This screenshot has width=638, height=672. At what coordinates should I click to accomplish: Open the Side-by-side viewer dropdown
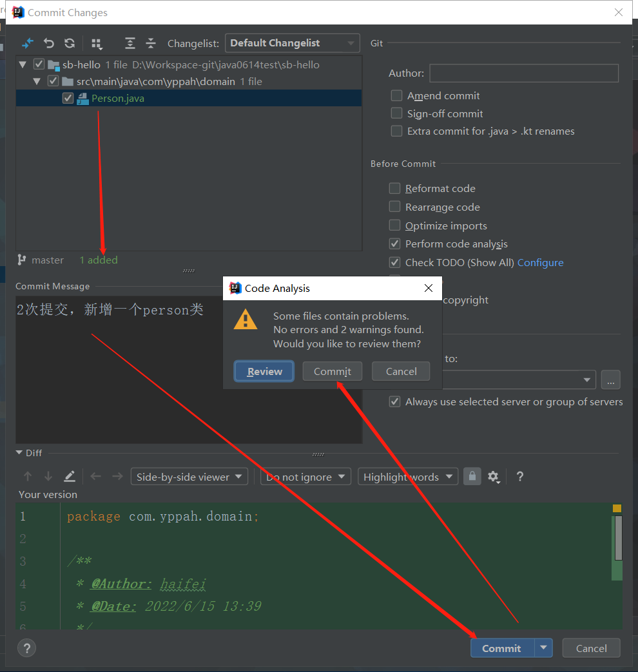[x=189, y=477]
